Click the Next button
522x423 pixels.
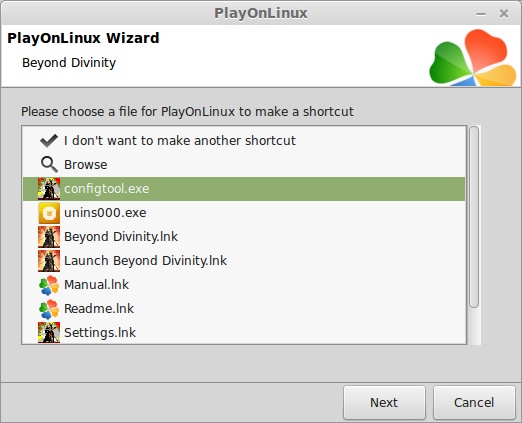point(384,403)
